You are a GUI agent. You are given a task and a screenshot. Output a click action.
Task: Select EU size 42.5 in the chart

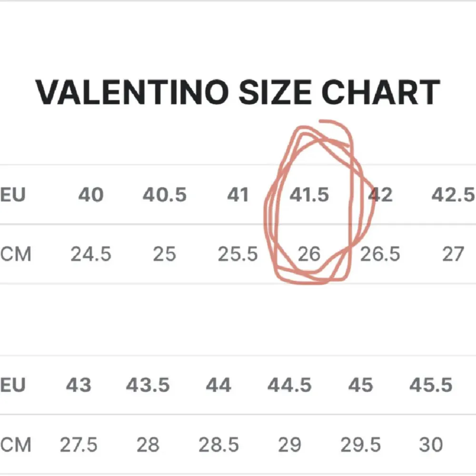pos(453,195)
